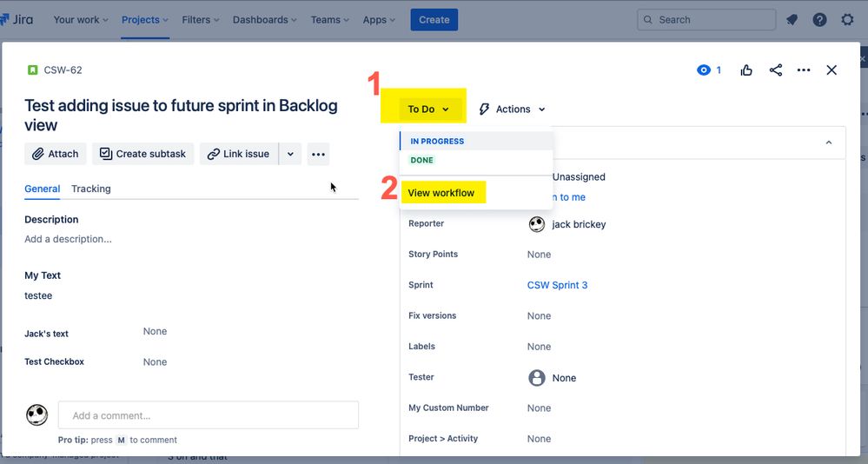Vote with the thumbs-up icon
868x464 pixels.
coord(746,70)
